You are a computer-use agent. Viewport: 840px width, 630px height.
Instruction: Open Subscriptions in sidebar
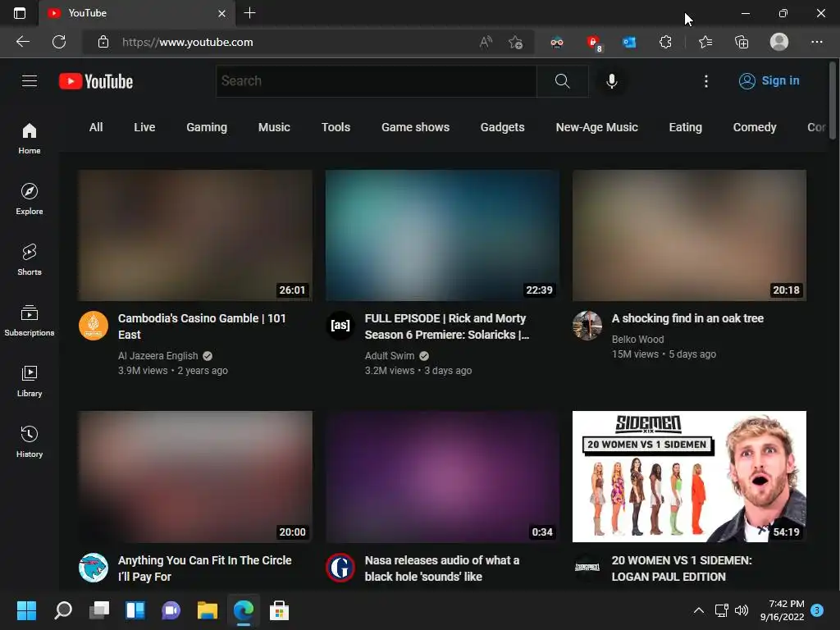pos(30,320)
